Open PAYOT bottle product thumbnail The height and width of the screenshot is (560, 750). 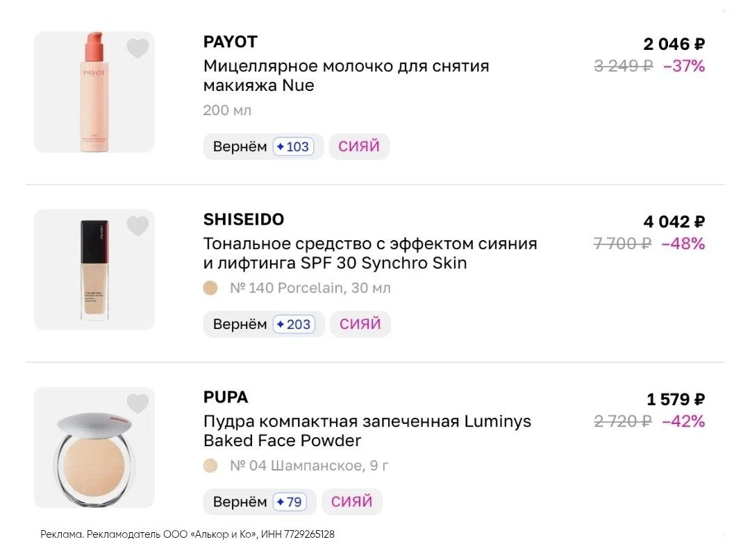[x=94, y=92]
